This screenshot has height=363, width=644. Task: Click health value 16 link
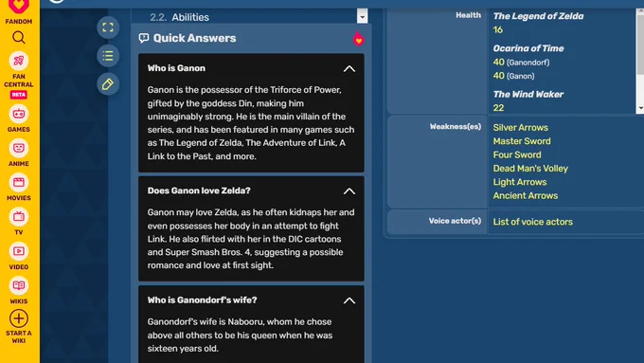click(498, 29)
